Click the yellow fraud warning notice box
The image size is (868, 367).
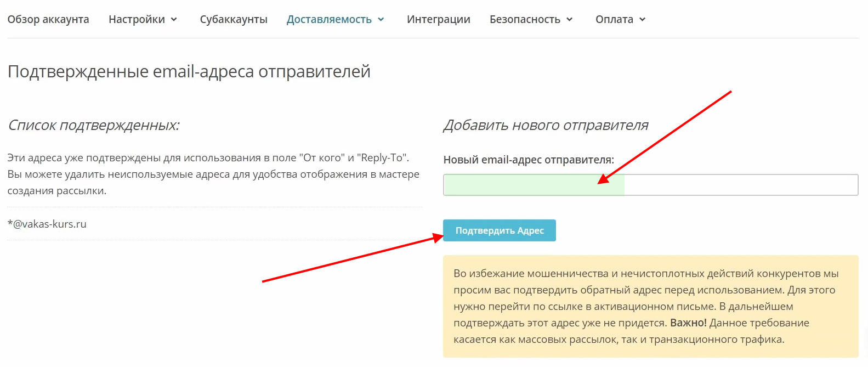[650, 306]
